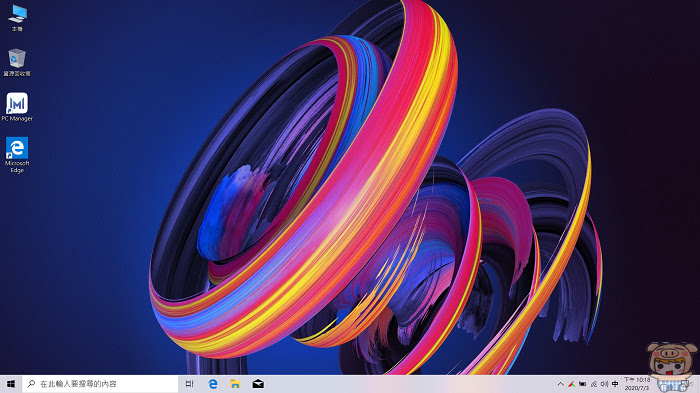Select the Microsoft Edge desktop shortcut
This screenshot has height=393, width=700.
click(x=17, y=155)
